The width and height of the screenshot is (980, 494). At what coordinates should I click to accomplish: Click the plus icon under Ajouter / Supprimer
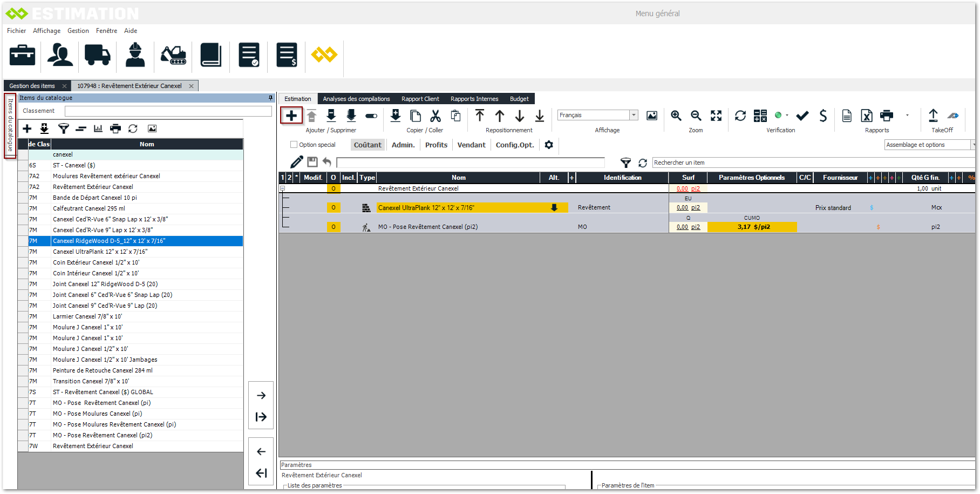pos(291,116)
